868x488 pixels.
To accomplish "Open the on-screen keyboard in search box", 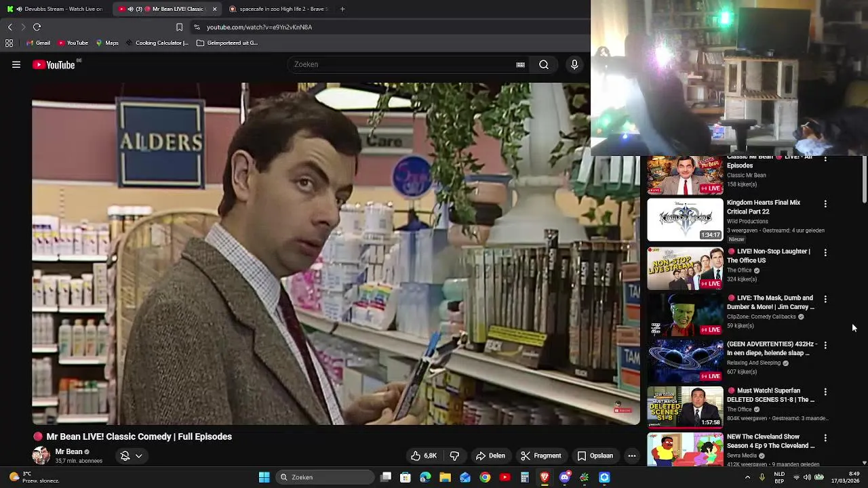I will pyautogui.click(x=520, y=64).
